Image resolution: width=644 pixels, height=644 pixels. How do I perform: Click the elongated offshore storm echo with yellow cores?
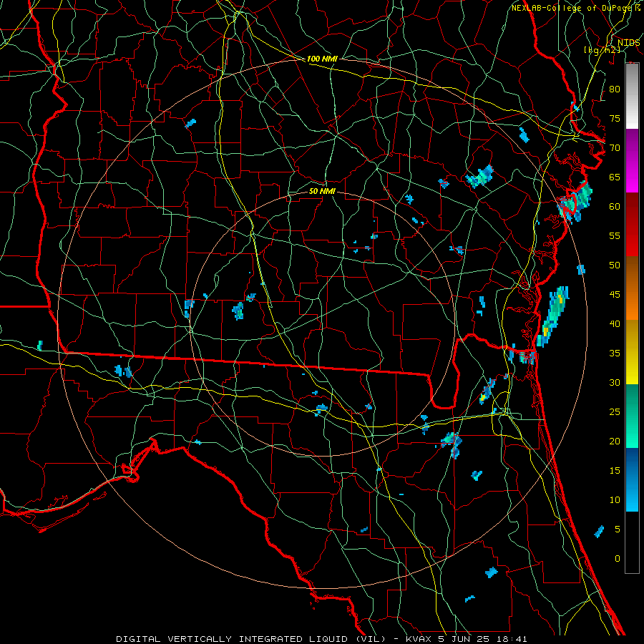point(553,317)
